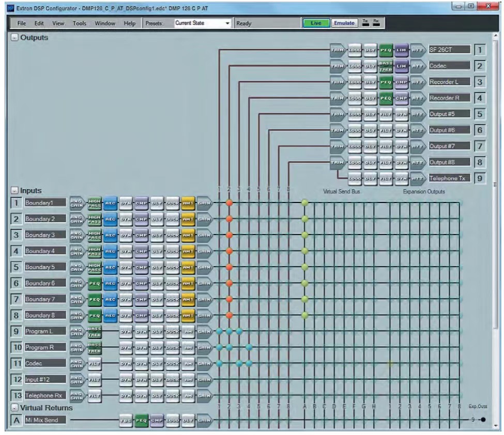Collapse the Outputs section
Screen dimensions: 504x435
click(14, 38)
